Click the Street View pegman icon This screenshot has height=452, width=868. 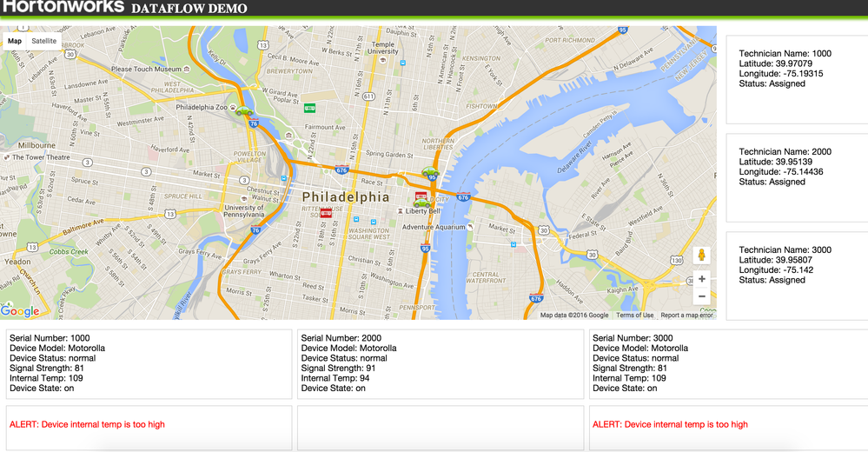pos(701,255)
